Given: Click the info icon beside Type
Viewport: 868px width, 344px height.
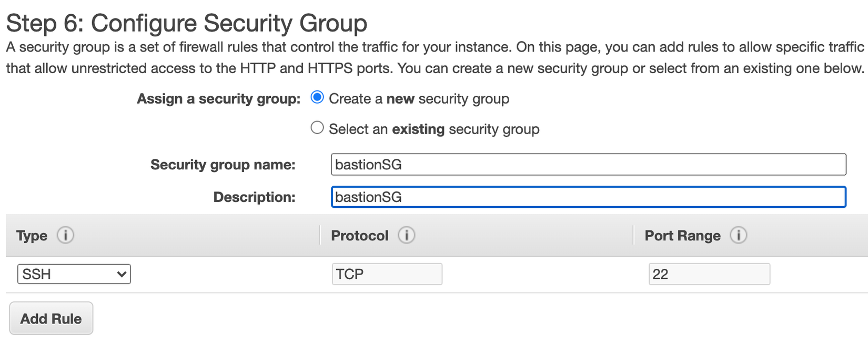Looking at the screenshot, I should (65, 235).
